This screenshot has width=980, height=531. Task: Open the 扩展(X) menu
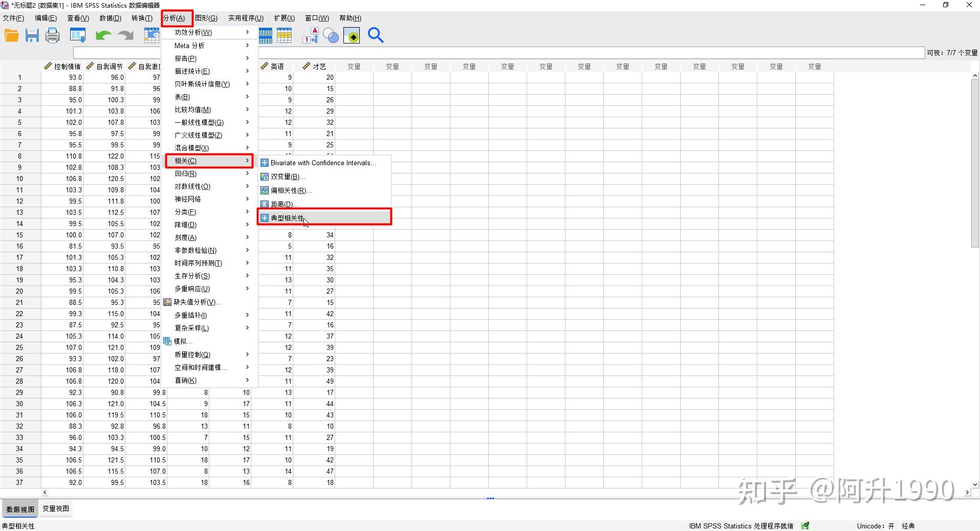[285, 18]
